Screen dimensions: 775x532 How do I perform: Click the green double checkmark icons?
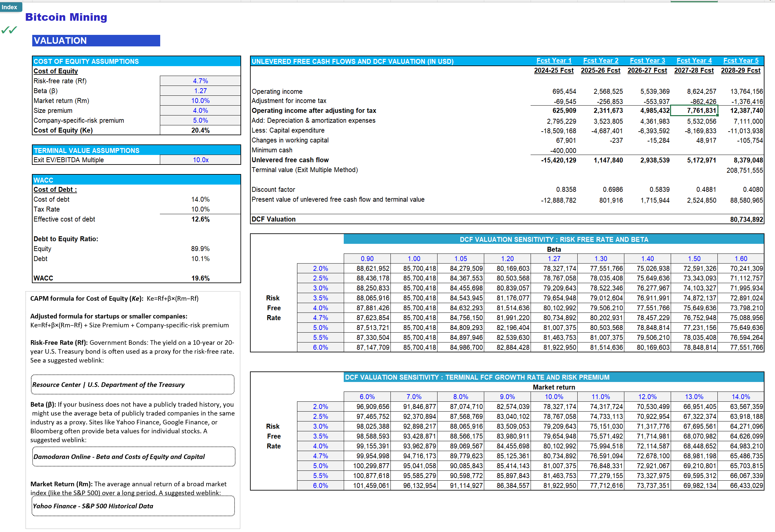[x=9, y=30]
